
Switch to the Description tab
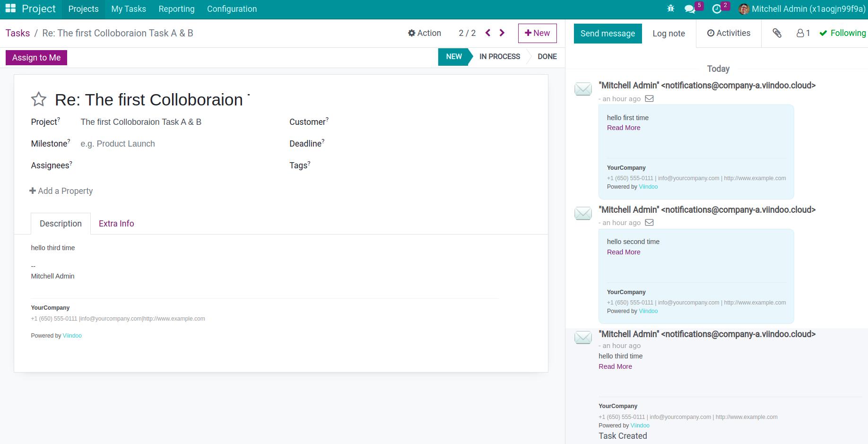61,224
